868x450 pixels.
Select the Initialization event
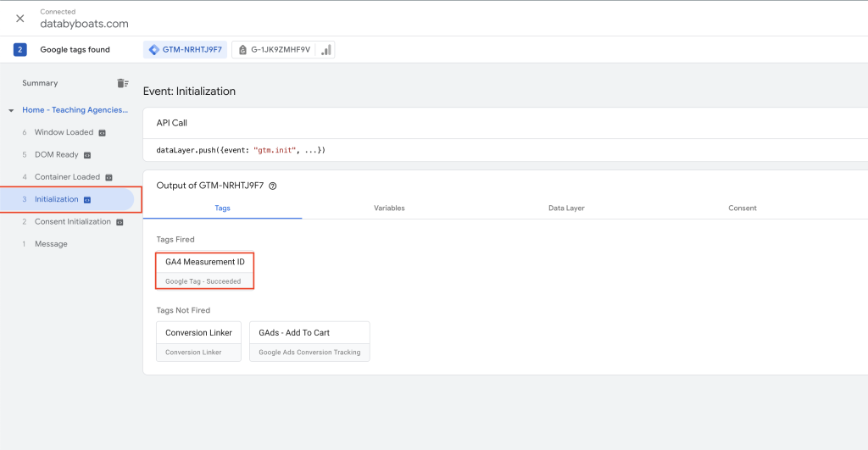point(67,199)
